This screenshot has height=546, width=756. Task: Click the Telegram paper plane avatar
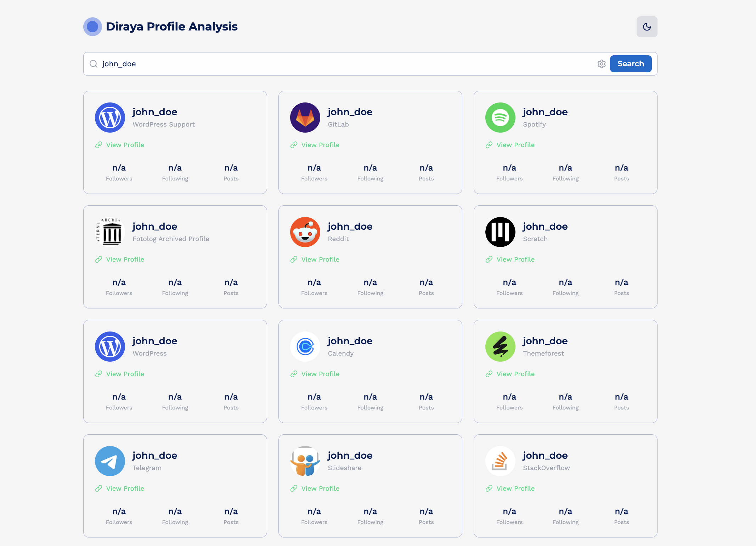110,461
